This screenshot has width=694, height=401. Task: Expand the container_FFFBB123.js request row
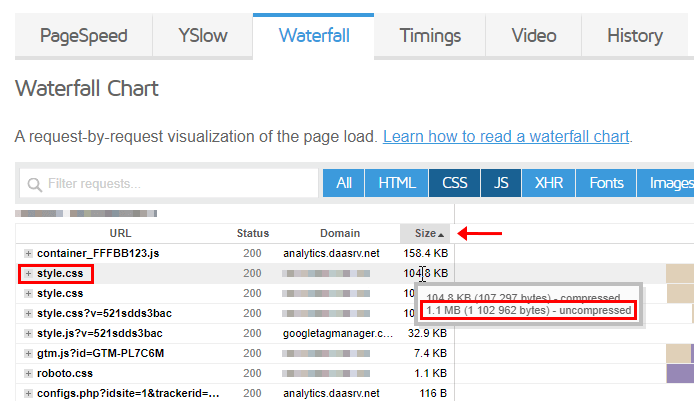click(x=28, y=254)
